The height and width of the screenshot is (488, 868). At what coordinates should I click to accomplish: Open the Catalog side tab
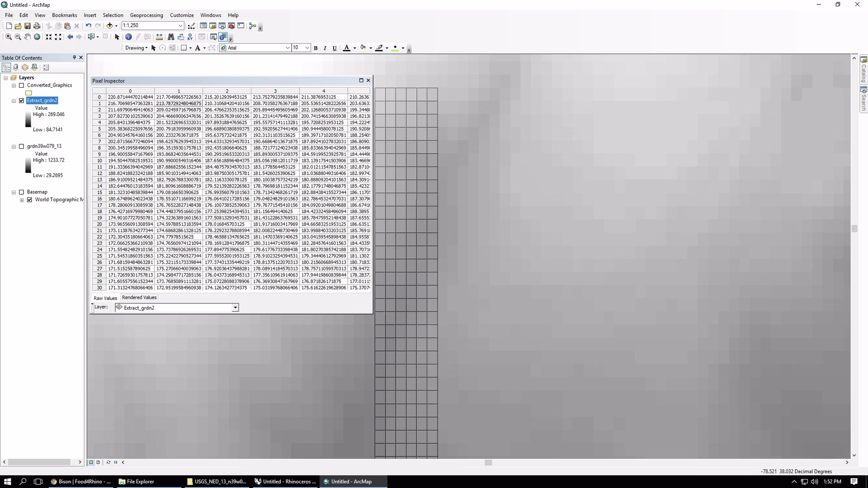click(863, 69)
